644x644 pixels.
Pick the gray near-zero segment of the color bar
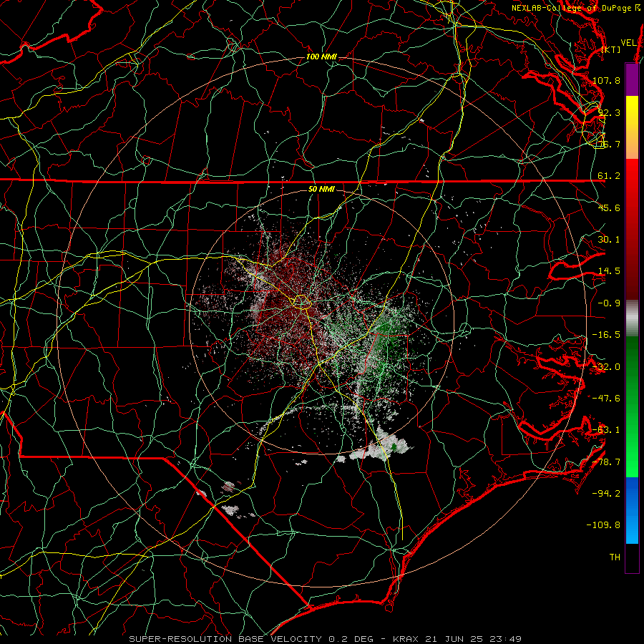(632, 318)
